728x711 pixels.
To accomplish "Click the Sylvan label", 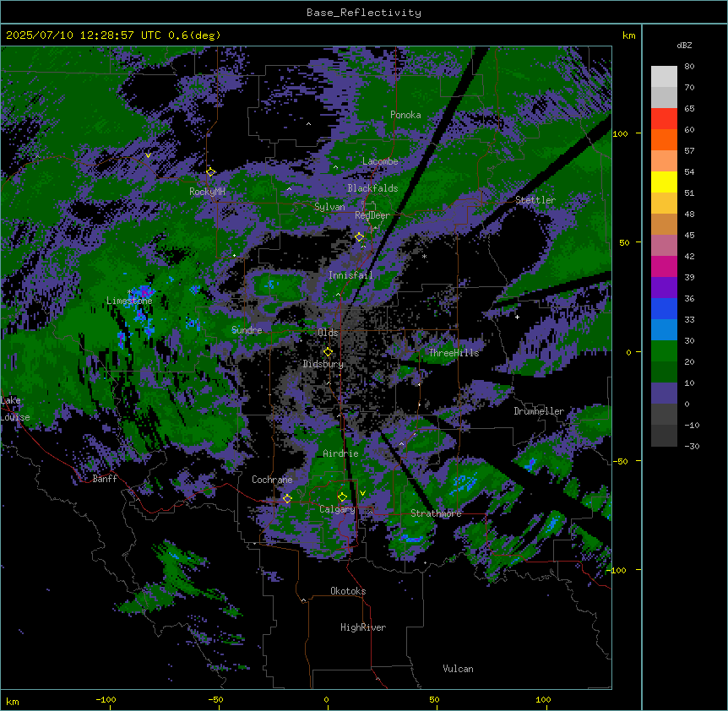I will tap(329, 207).
